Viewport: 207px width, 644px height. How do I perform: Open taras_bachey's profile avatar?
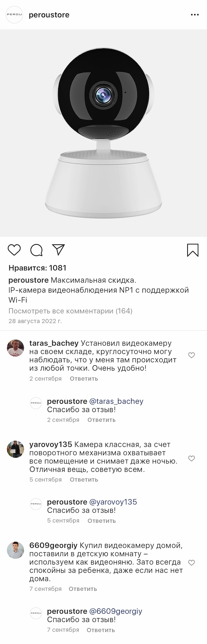[16, 348]
